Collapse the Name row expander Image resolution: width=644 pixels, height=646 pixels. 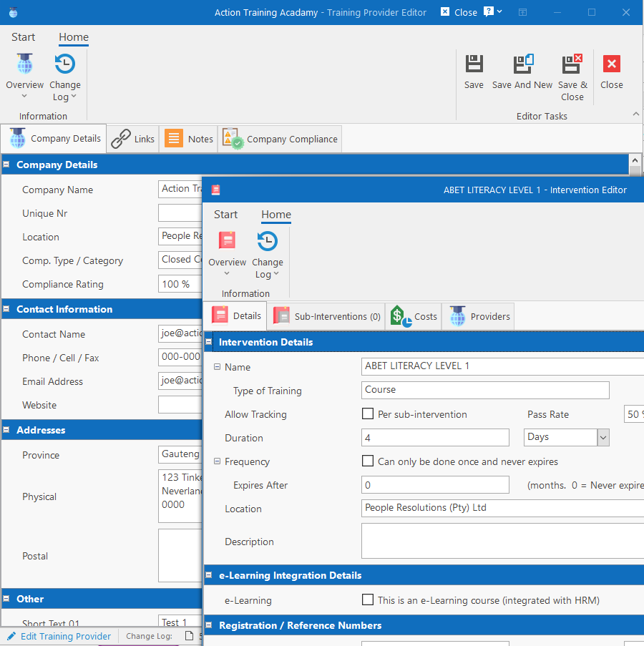point(217,367)
